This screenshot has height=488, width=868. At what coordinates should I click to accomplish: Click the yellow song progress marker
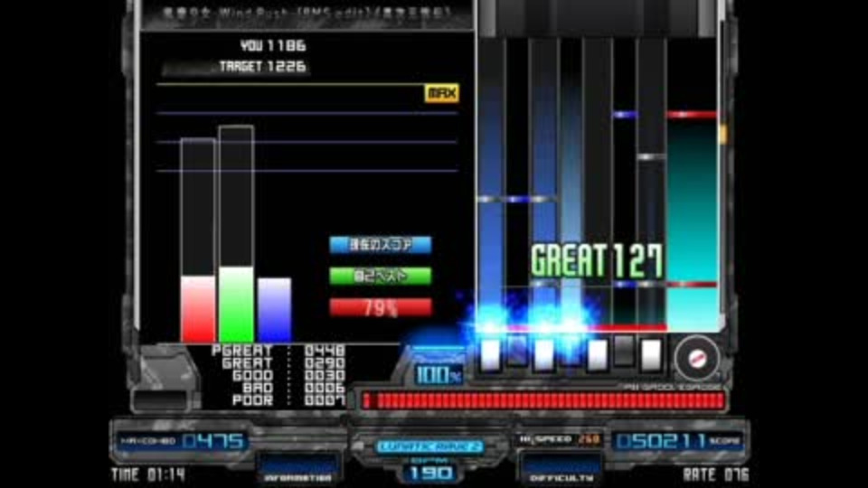click(x=723, y=134)
